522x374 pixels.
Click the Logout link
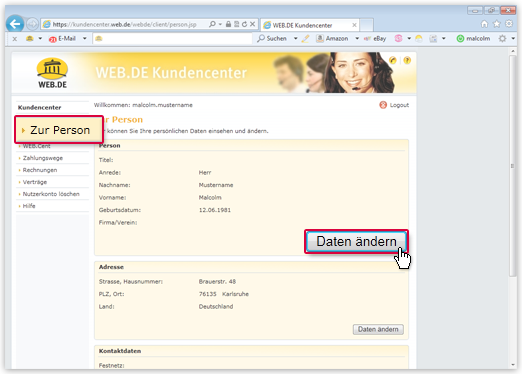399,105
